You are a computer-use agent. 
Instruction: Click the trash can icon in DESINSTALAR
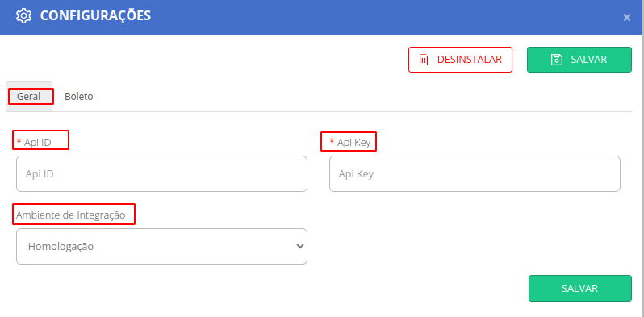424,60
